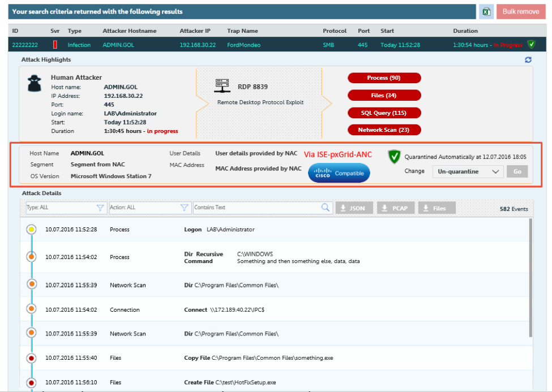Click the search magnifier icon
This screenshot has width=552, height=392.
326,208
